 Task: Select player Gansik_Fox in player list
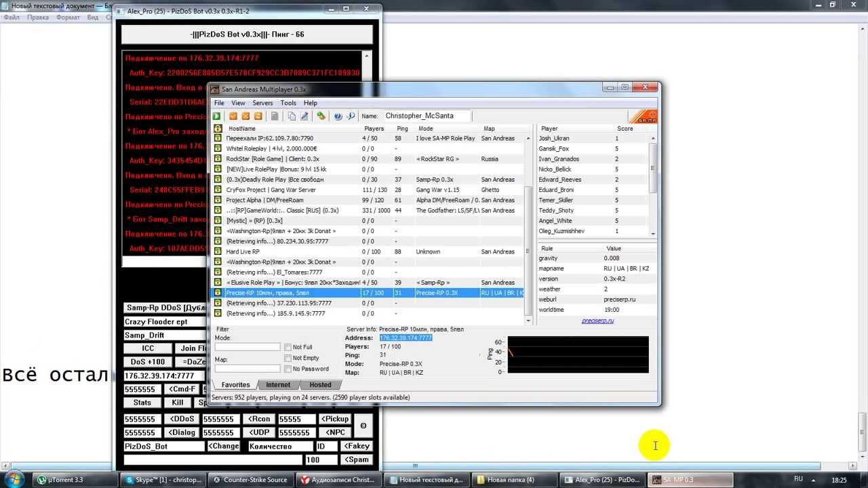(593, 148)
